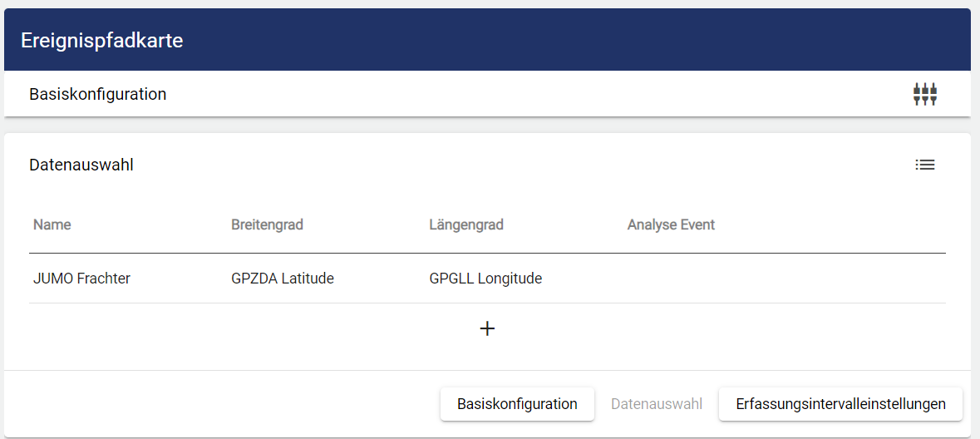Screen dimensions: 980x439
Task: Proceed to Erfassungsintervalleinstellungen
Action: tap(840, 404)
